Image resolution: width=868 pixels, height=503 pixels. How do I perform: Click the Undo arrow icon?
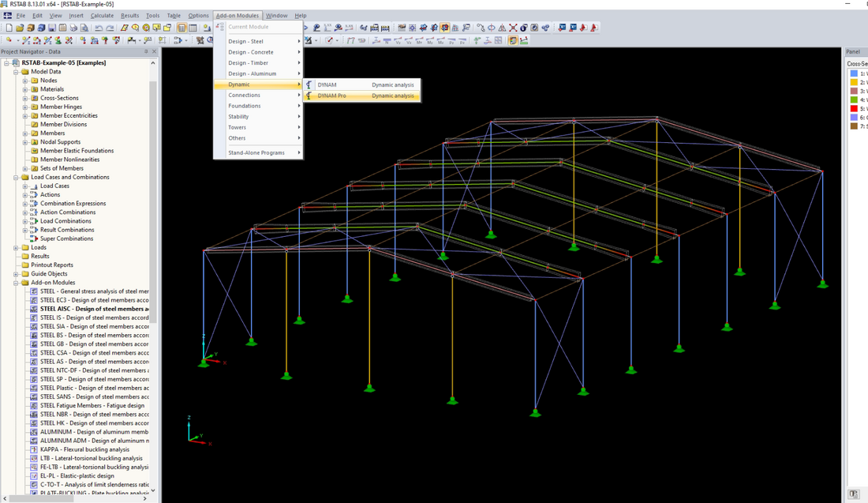[x=99, y=28]
